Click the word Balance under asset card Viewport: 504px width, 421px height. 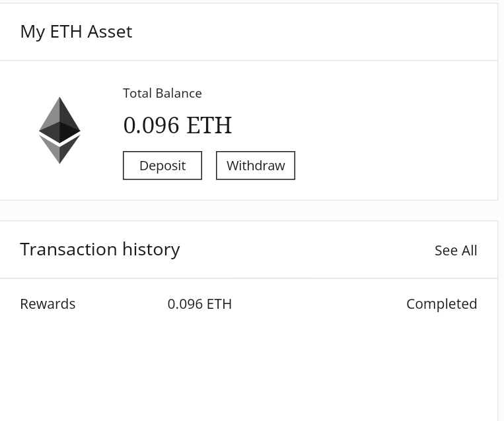[179, 93]
